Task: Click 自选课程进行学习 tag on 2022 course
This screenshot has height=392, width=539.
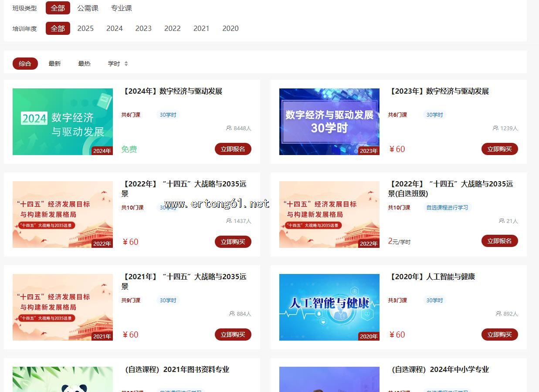Action: (x=447, y=208)
